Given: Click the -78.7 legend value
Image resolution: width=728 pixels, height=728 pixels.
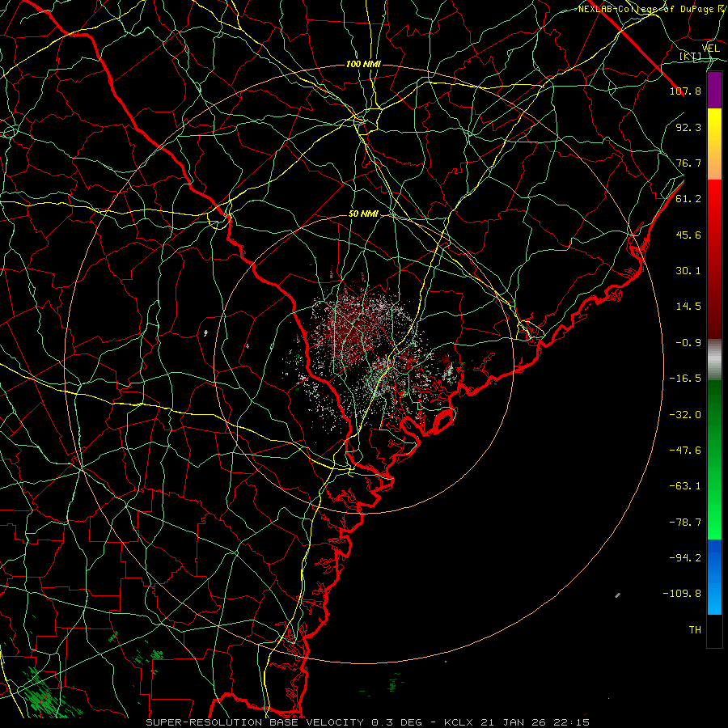Looking at the screenshot, I should pos(685,523).
